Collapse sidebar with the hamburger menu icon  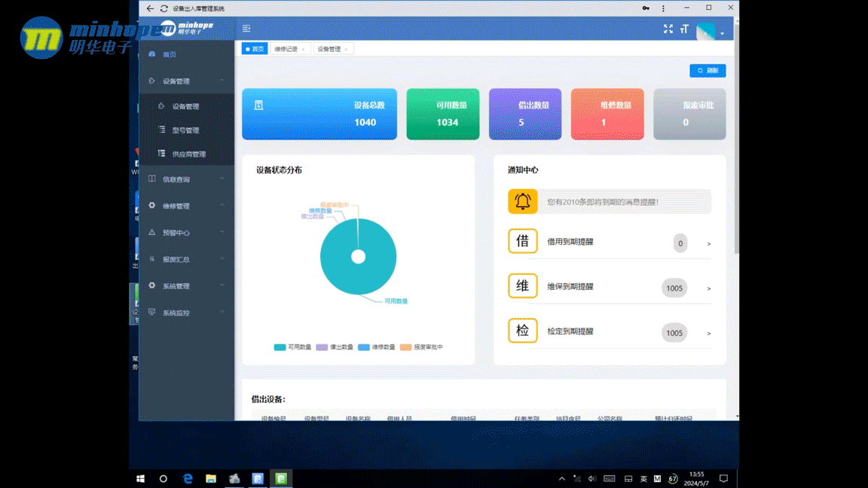coord(246,29)
